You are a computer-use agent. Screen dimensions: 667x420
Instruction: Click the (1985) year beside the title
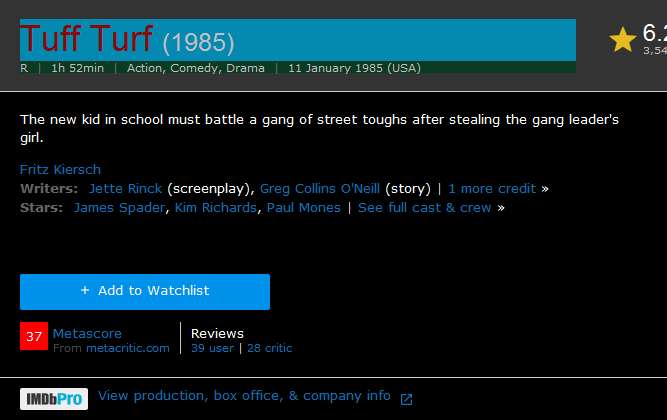pyautogui.click(x=199, y=43)
